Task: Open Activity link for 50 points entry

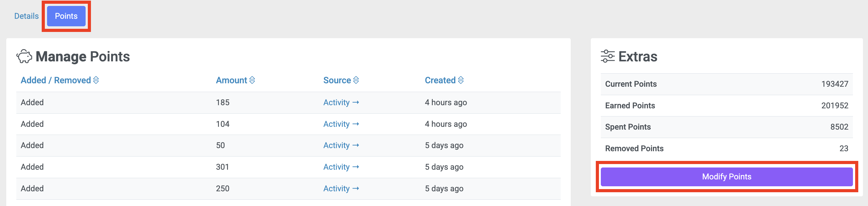Action: (x=336, y=145)
